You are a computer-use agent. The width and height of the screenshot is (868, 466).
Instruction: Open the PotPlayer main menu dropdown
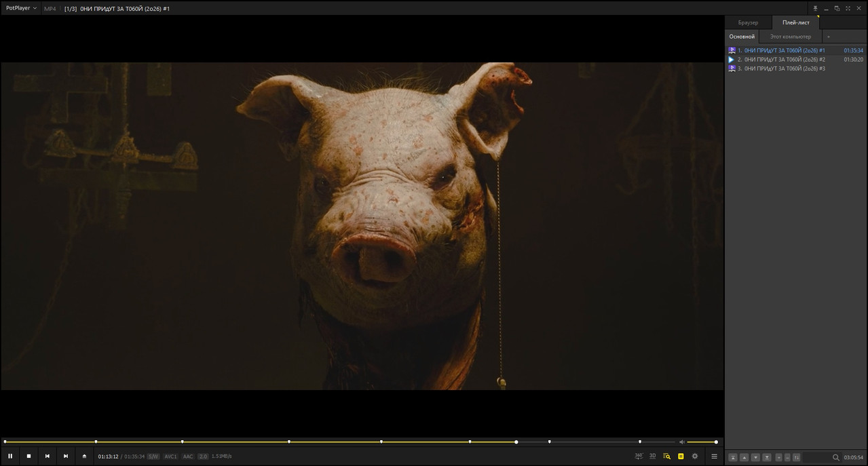coord(21,8)
